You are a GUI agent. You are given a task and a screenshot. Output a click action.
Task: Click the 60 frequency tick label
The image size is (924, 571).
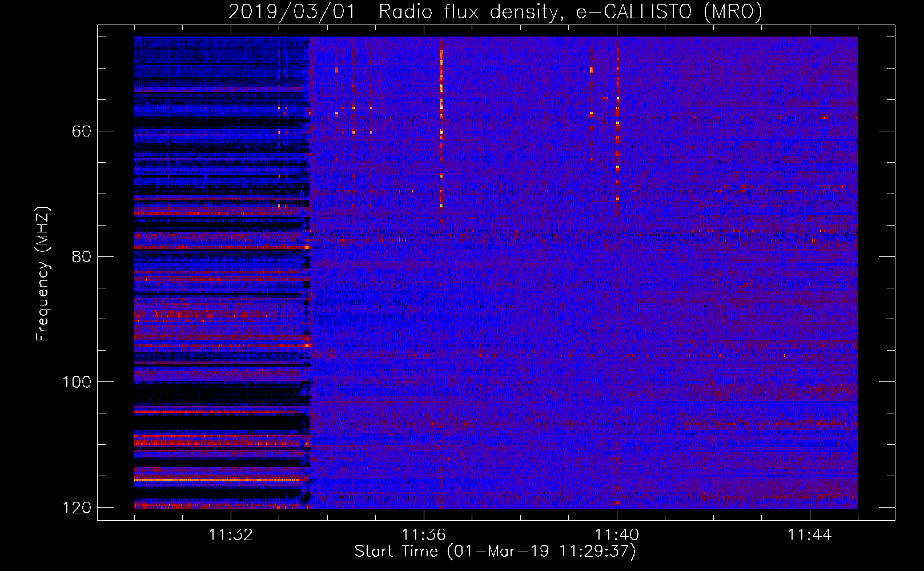click(82, 131)
